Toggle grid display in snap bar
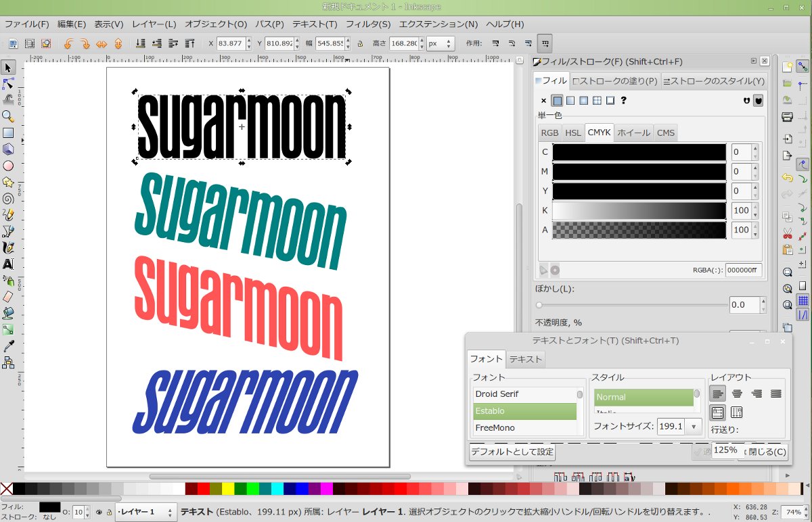The image size is (812, 522). (x=803, y=300)
